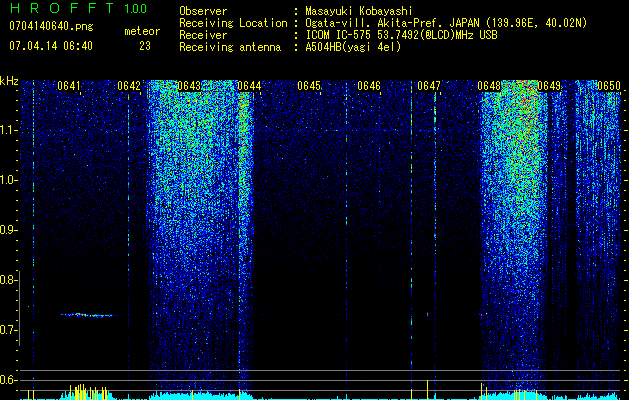
Task: Click the 0648 time marker
Action: (x=489, y=86)
